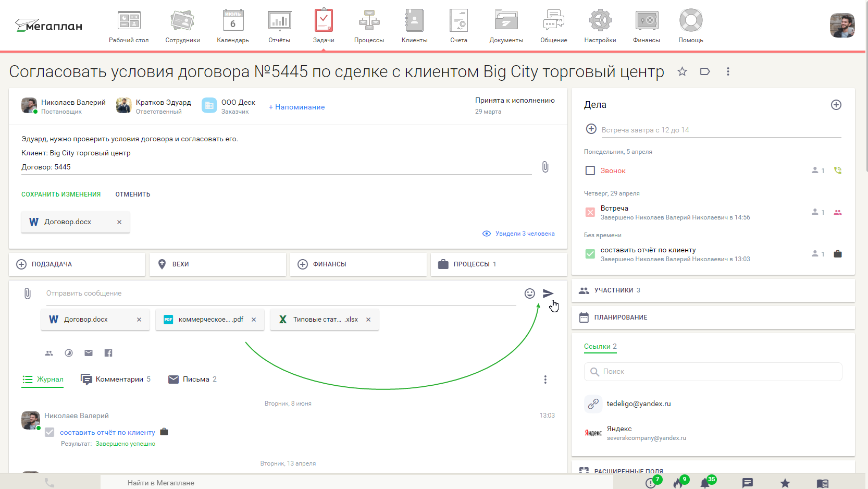
Task: Check the Звонок checkbox
Action: [x=590, y=170]
